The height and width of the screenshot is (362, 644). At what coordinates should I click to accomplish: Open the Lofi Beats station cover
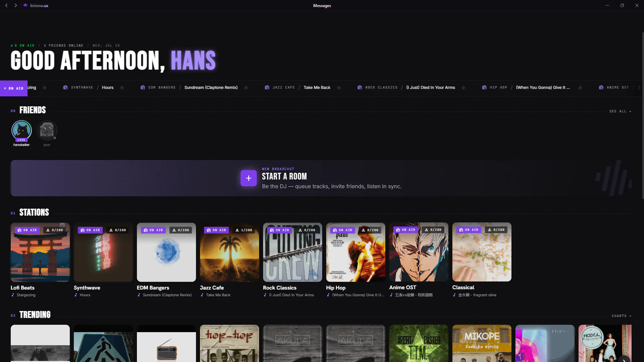tap(40, 252)
